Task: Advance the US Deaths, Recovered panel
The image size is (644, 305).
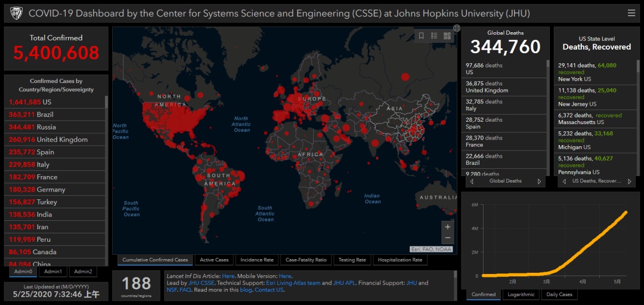Action: (629, 181)
